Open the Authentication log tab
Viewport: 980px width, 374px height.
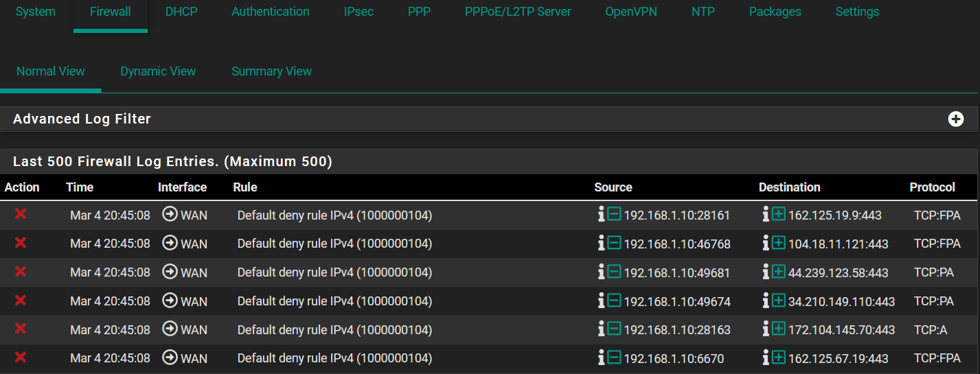[271, 12]
